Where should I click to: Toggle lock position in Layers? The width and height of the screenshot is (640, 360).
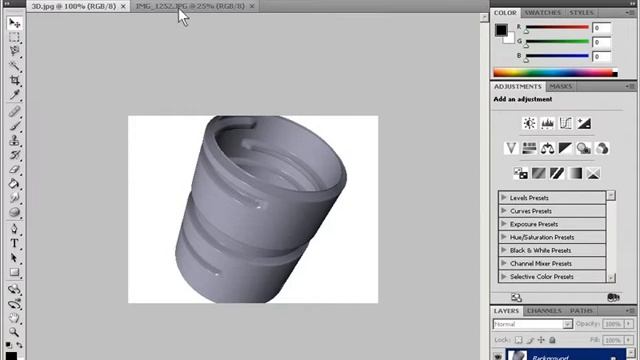(x=541, y=340)
